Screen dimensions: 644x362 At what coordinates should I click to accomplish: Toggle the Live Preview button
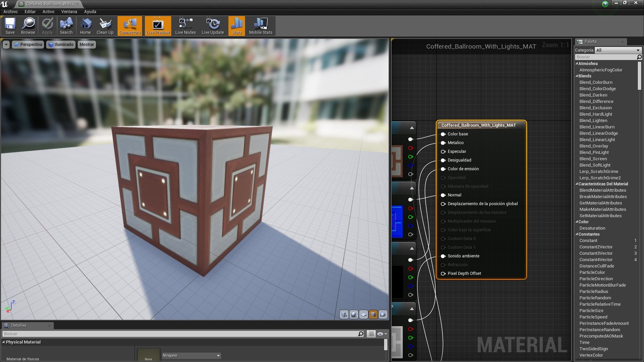(x=158, y=26)
